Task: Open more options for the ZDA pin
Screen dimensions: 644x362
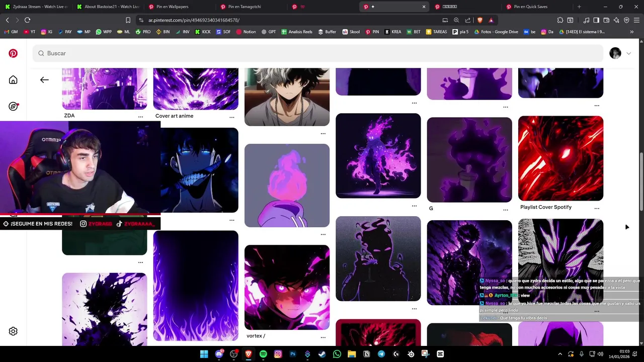Action: tap(140, 117)
